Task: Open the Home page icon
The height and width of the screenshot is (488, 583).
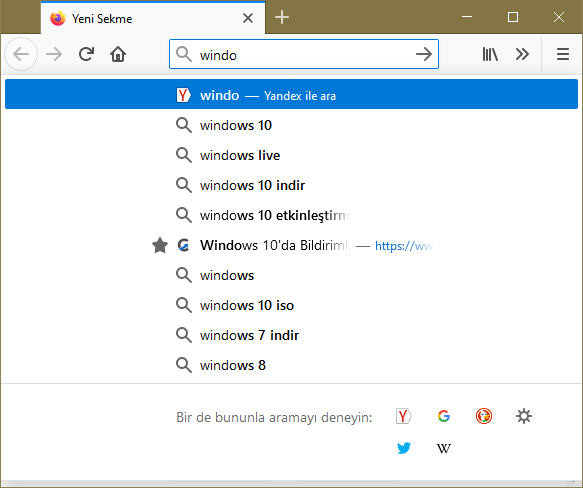Action: 118,54
